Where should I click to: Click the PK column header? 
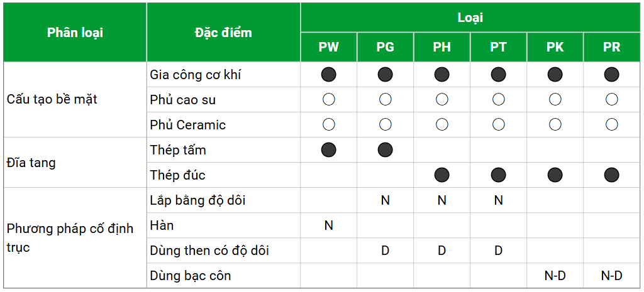pos(555,48)
